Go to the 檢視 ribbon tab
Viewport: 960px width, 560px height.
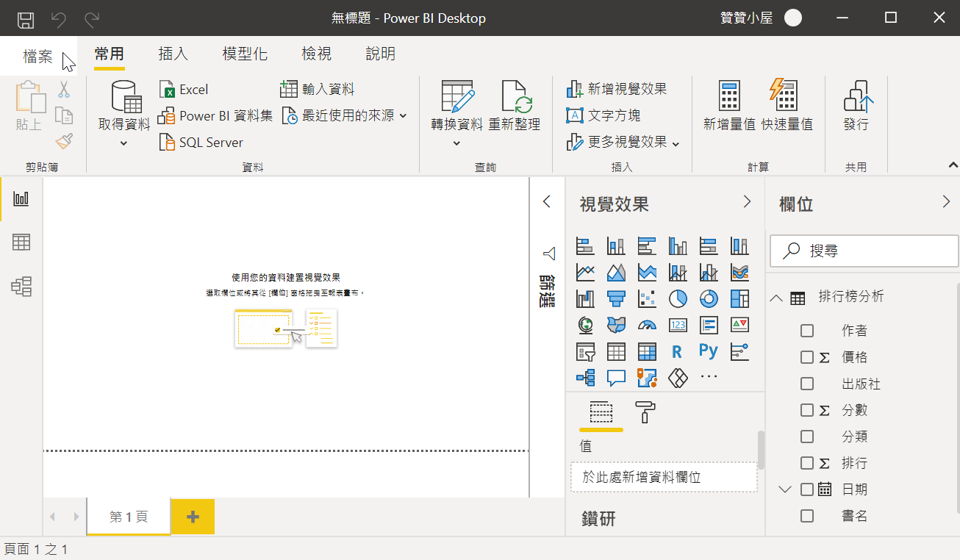pyautogui.click(x=317, y=54)
